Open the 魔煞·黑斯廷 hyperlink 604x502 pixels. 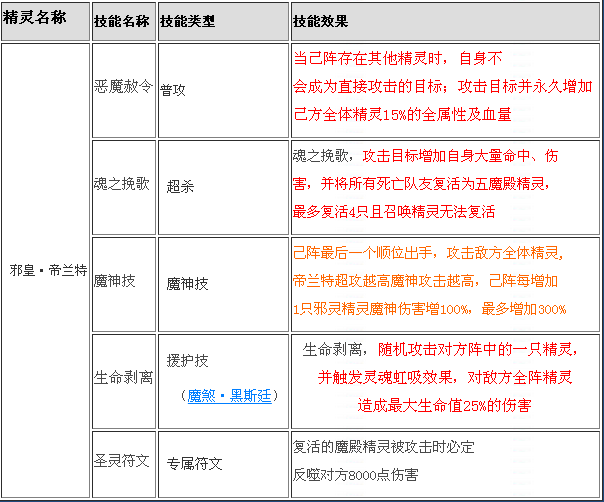(x=230, y=396)
